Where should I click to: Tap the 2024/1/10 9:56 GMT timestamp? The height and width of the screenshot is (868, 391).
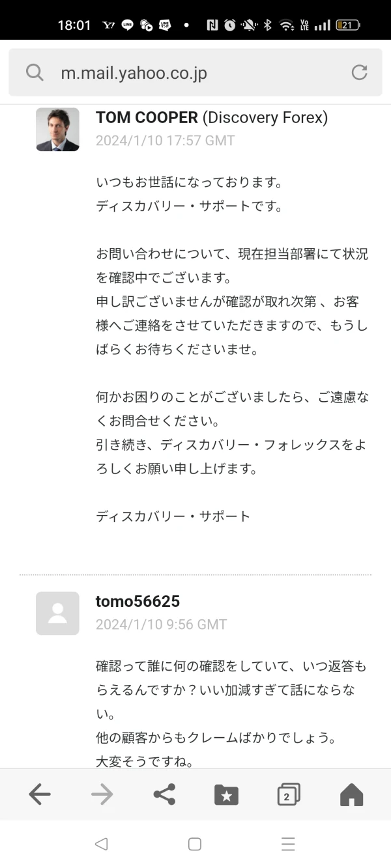(161, 624)
